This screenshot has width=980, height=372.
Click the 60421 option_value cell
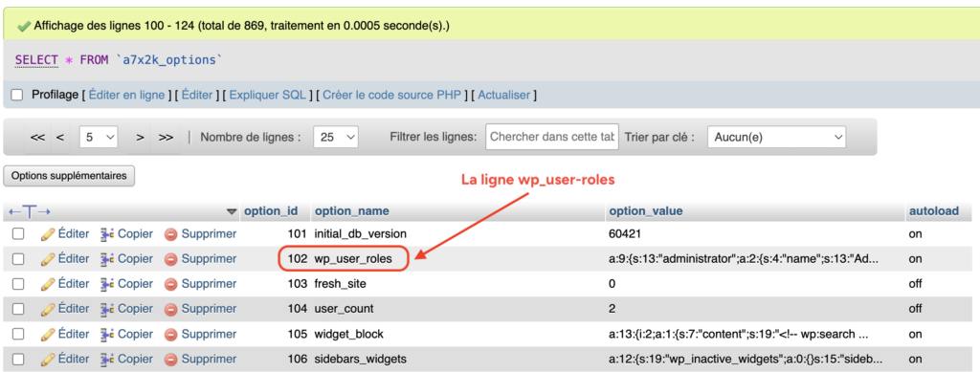coord(624,234)
